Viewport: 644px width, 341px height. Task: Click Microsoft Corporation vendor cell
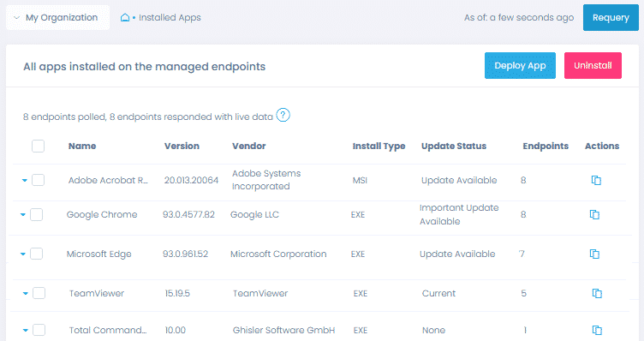point(278,254)
